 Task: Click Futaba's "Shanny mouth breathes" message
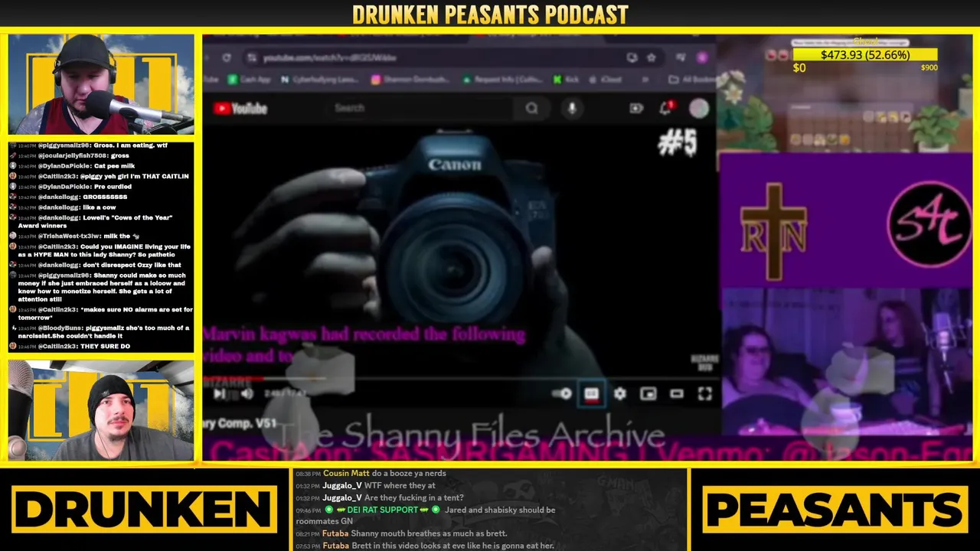click(x=430, y=533)
